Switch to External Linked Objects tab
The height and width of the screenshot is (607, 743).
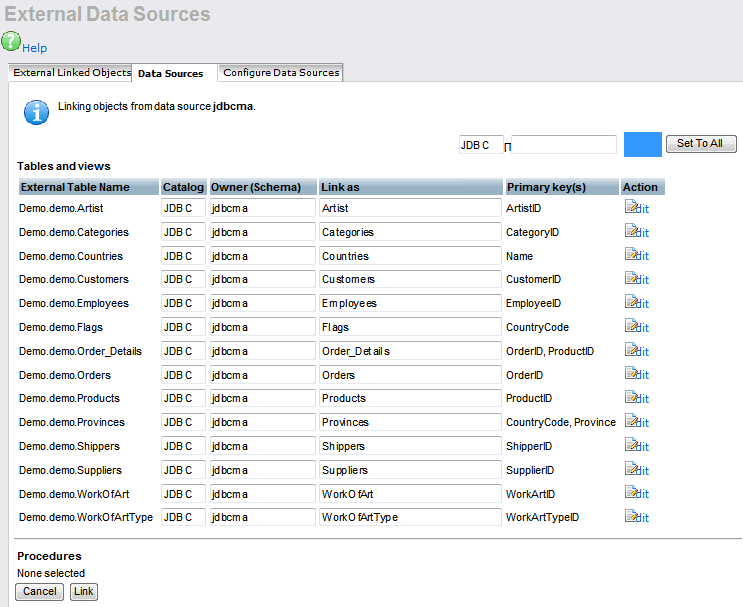point(71,73)
